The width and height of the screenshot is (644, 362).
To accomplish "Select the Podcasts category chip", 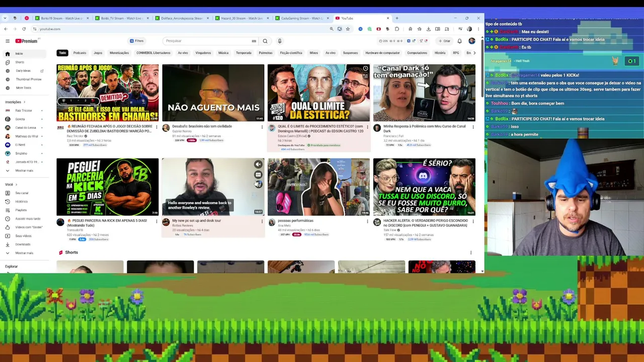I will tap(79, 53).
